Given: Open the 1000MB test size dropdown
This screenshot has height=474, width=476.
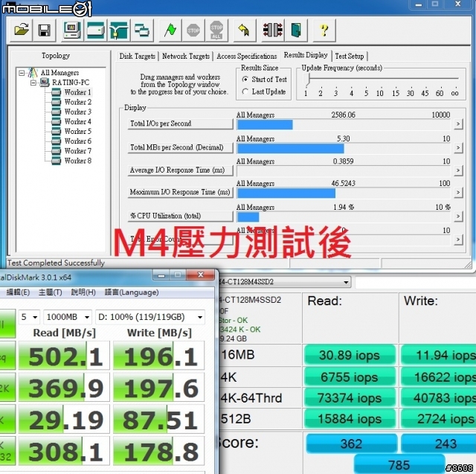Looking at the screenshot, I should [x=68, y=317].
